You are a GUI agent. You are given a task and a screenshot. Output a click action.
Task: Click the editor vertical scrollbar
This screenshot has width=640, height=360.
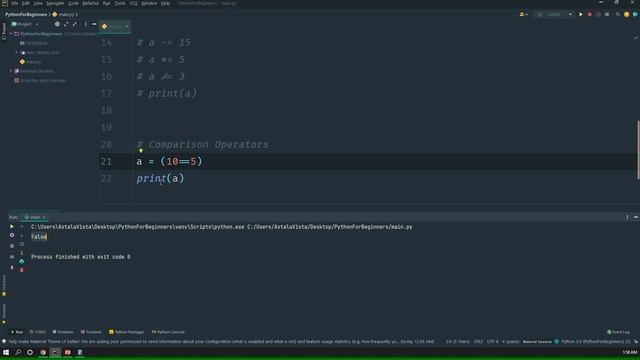click(x=638, y=149)
